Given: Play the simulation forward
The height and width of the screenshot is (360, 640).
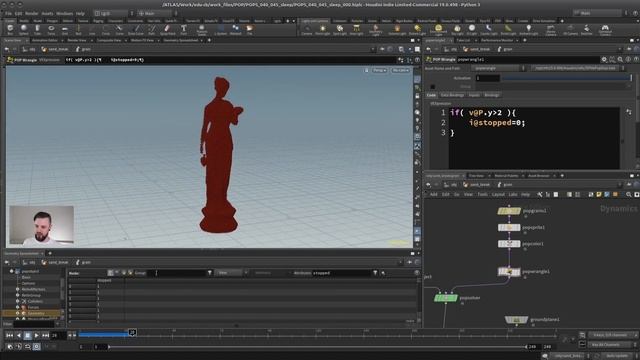Looking at the screenshot, I should 36,336.
